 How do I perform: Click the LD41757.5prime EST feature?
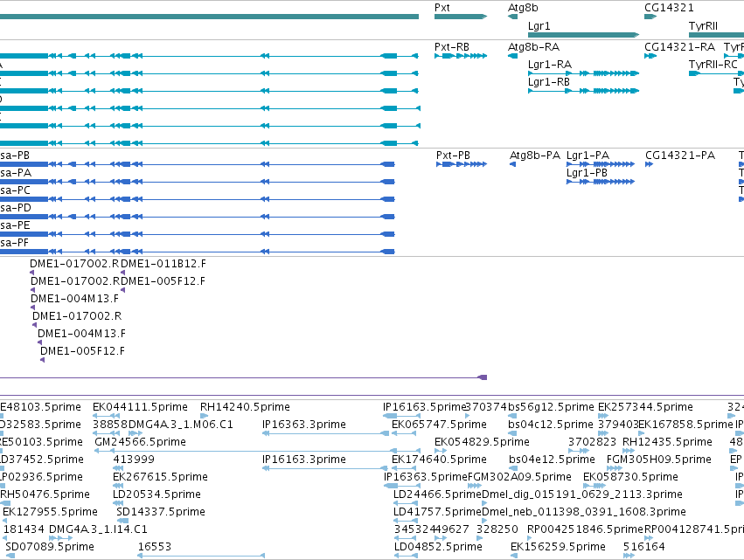[406, 521]
